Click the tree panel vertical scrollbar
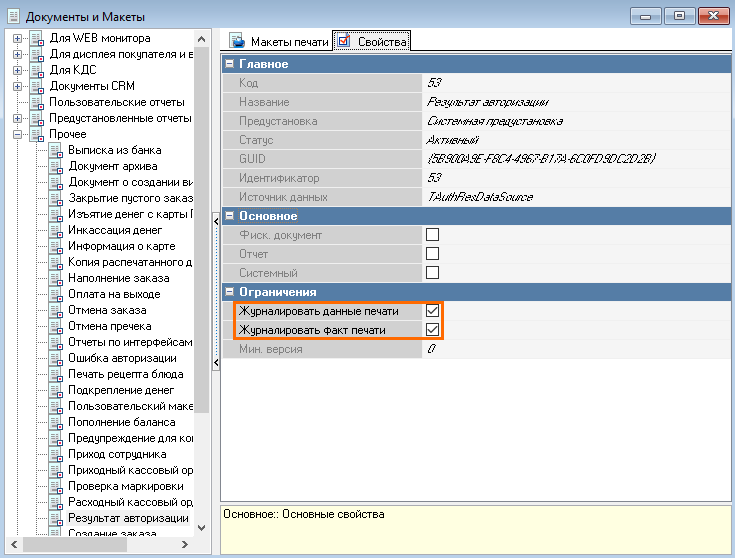This screenshot has height=558, width=735. click(x=202, y=300)
